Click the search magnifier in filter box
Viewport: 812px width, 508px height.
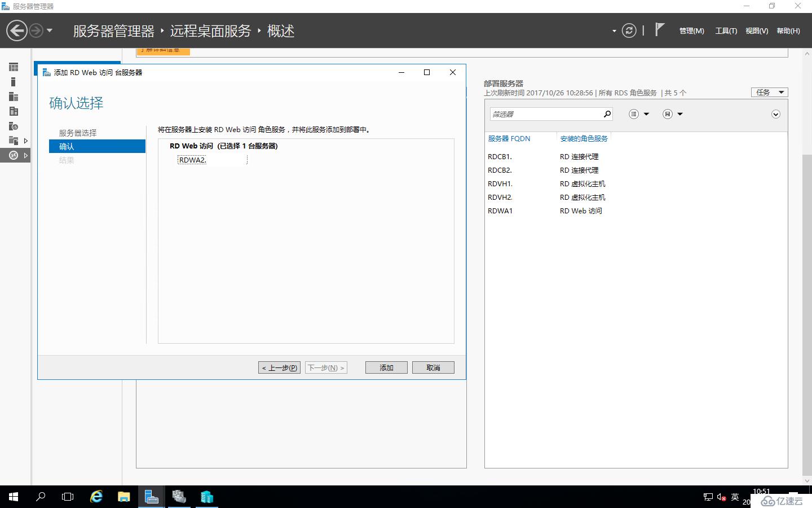(x=607, y=114)
